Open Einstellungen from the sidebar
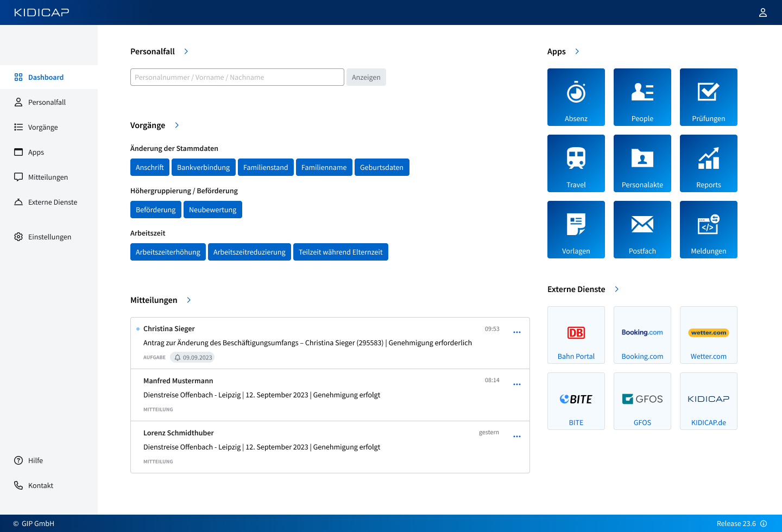 (49, 237)
